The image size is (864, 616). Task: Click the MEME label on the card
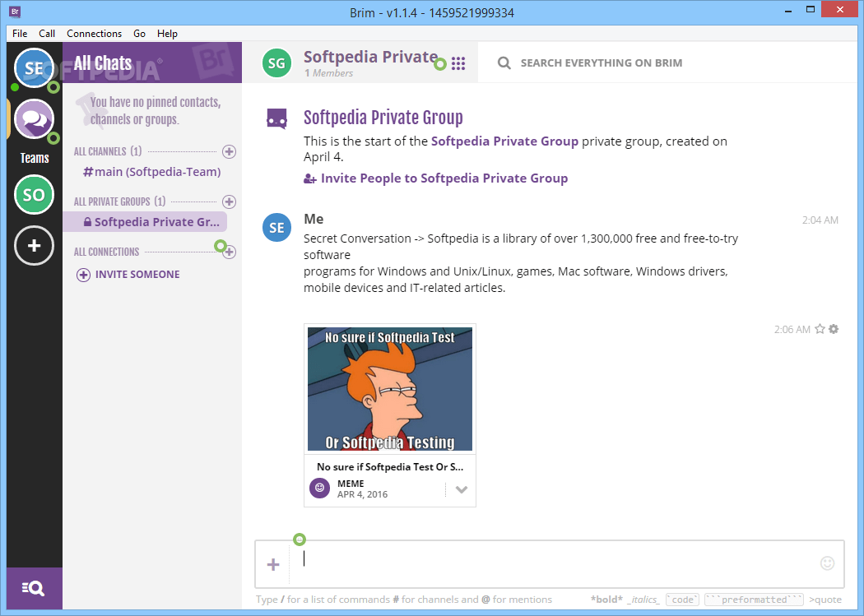point(351,484)
